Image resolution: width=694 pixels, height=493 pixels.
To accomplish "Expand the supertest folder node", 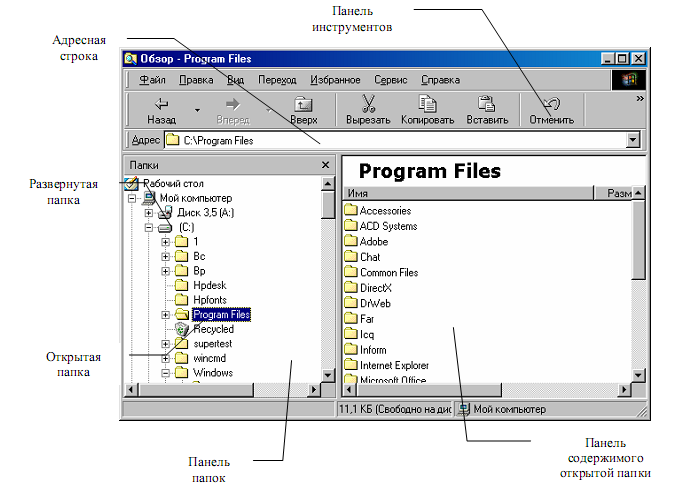I will [x=165, y=344].
